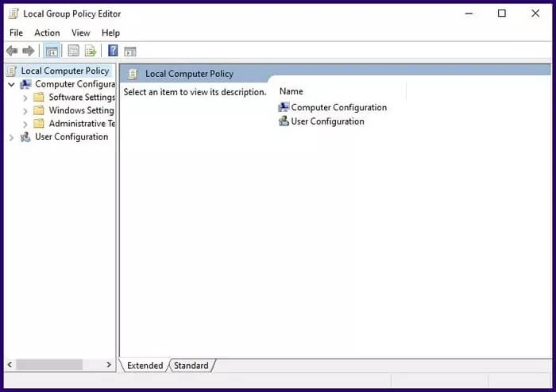The height and width of the screenshot is (392, 556).
Task: Maximize the Group Policy Editor window
Action: pyautogui.click(x=502, y=13)
